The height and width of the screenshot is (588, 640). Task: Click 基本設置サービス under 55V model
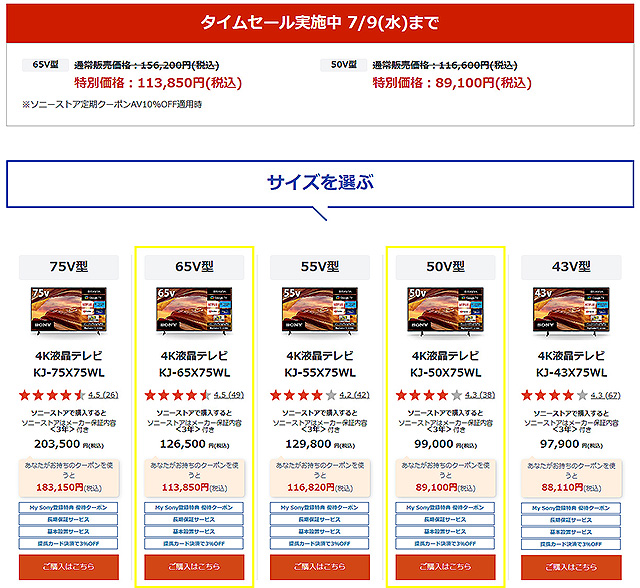(x=320, y=531)
